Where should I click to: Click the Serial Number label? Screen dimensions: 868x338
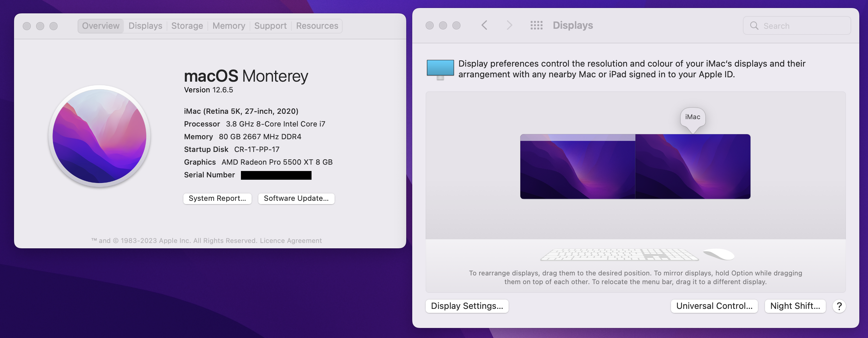(x=209, y=175)
